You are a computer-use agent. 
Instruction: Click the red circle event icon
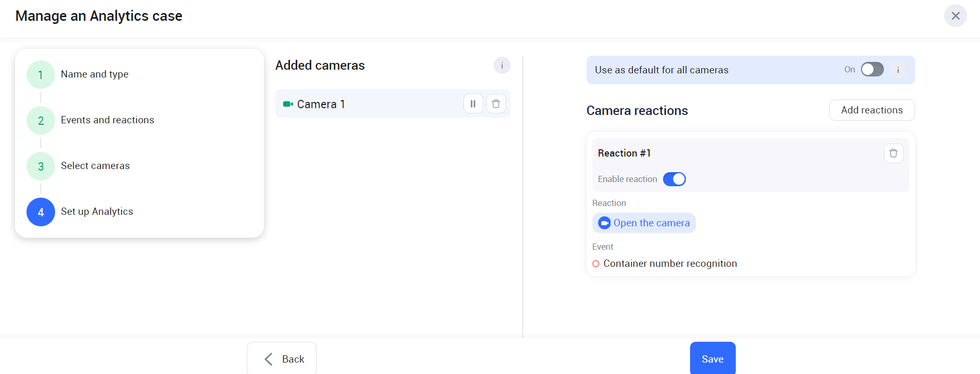[x=595, y=264]
